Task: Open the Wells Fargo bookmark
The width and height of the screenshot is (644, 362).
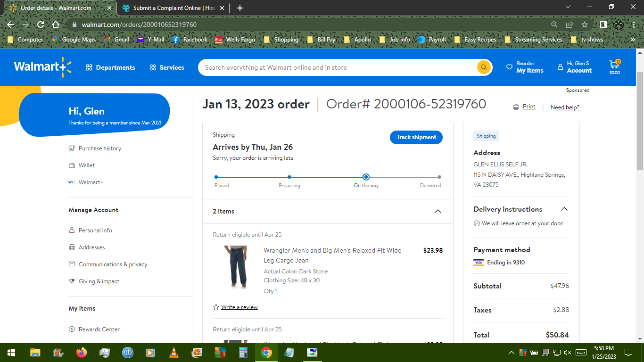Action: [x=235, y=40]
